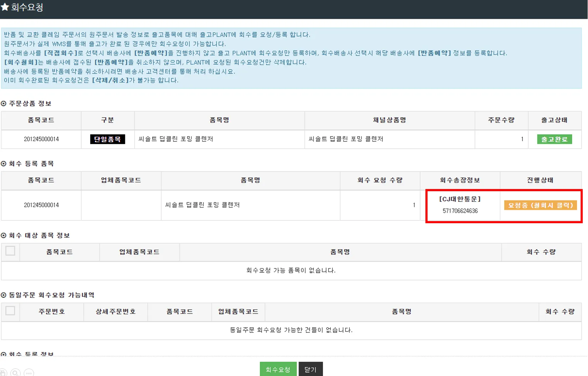The width and height of the screenshot is (588, 376).
Task: Click the order quantity 1 under 주문수량
Action: point(522,139)
